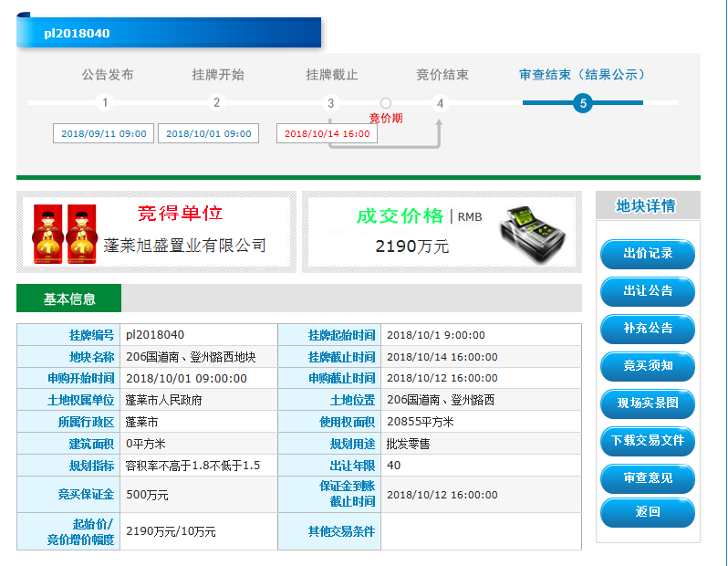Click 下载交易文件 to download files
Image resolution: width=728 pixels, height=566 pixels.
[x=647, y=440]
